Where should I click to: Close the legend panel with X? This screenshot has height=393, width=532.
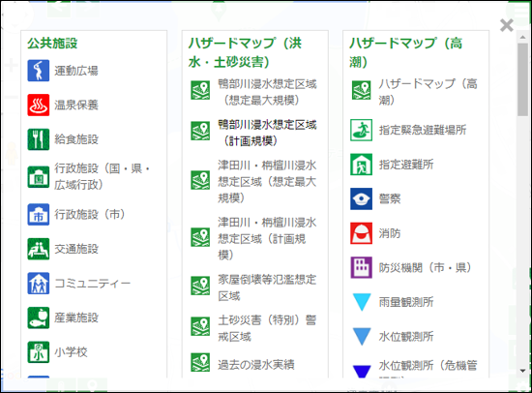(507, 25)
